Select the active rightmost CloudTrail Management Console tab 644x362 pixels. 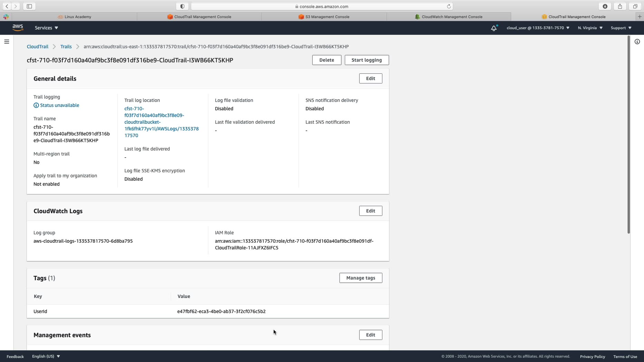point(574,17)
